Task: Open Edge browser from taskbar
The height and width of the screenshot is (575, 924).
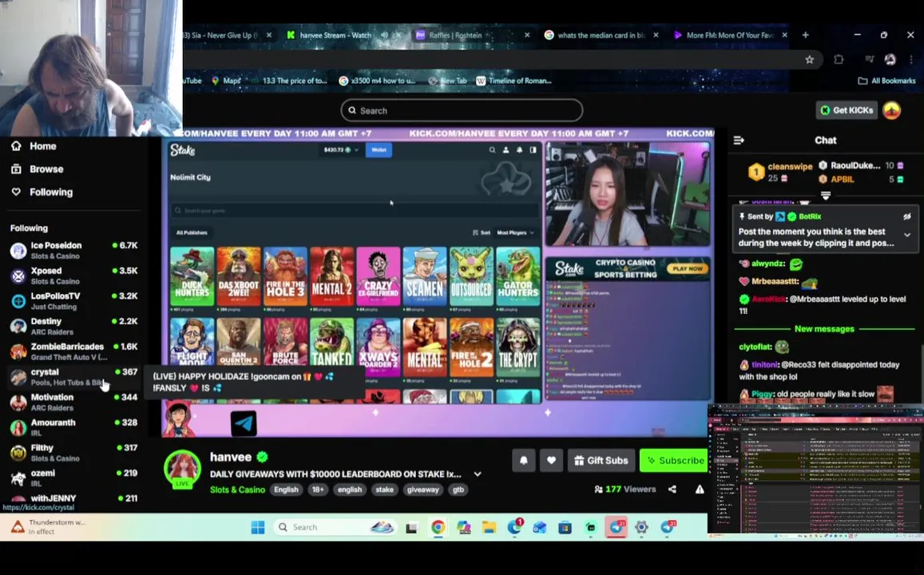Action: [514, 527]
